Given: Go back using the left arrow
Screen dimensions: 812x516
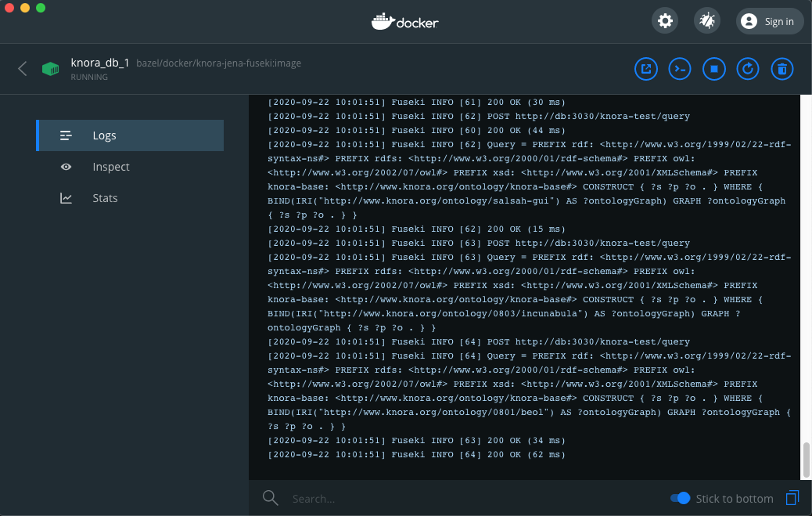Looking at the screenshot, I should pyautogui.click(x=22, y=68).
